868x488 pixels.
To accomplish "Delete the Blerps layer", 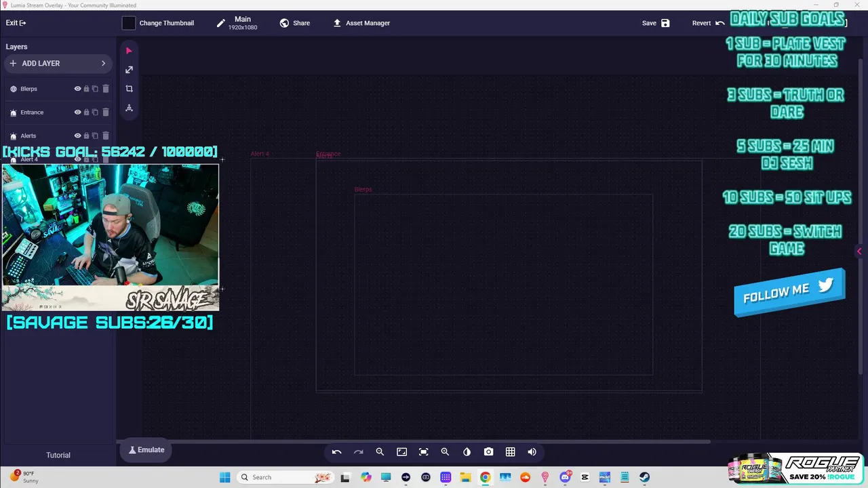I will click(x=105, y=89).
